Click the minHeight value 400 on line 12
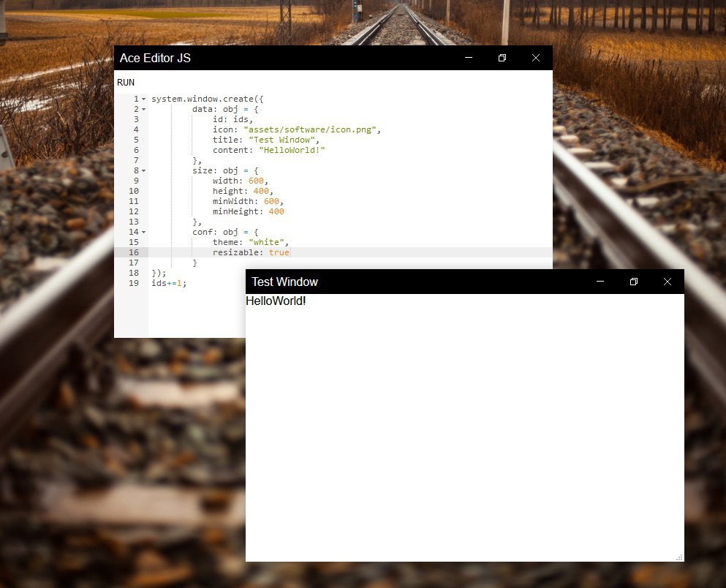The width and height of the screenshot is (726, 588). [276, 211]
